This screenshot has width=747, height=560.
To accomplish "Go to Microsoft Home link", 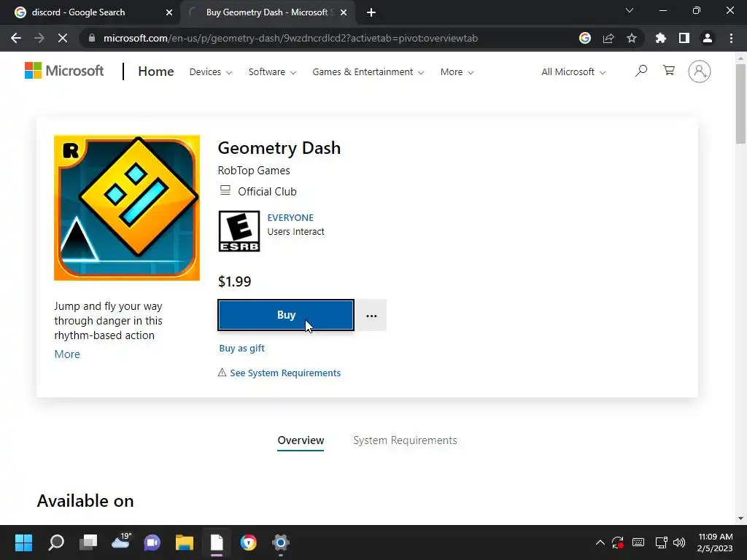I will point(156,71).
